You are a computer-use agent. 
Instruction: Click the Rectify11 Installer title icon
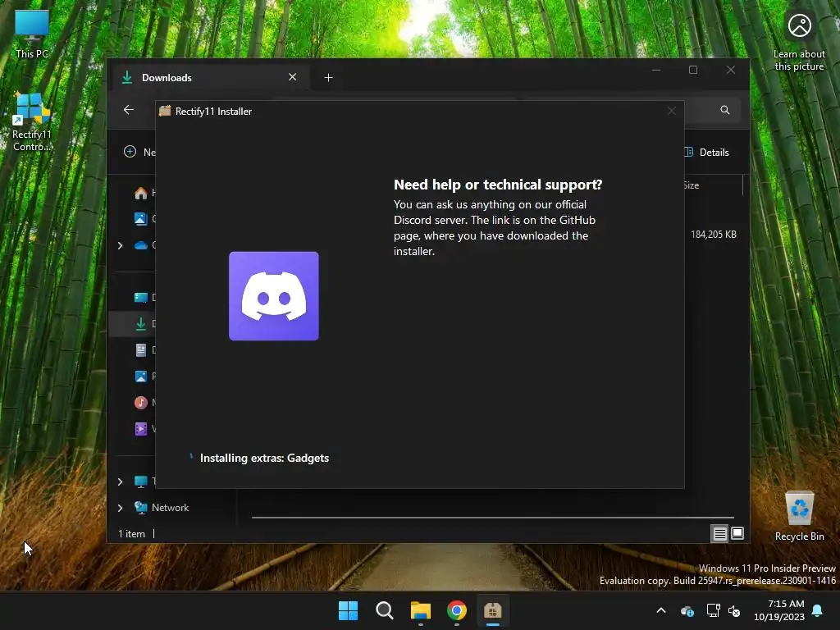click(165, 111)
